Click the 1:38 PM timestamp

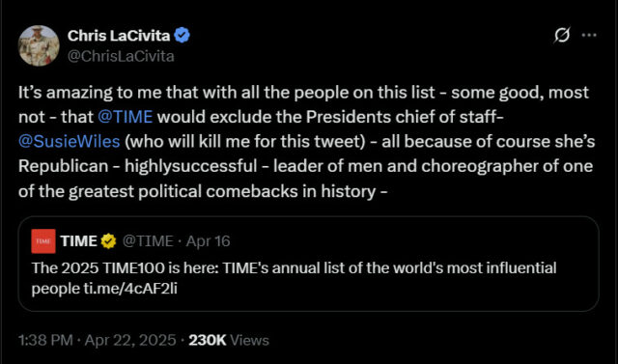pyautogui.click(x=45, y=341)
